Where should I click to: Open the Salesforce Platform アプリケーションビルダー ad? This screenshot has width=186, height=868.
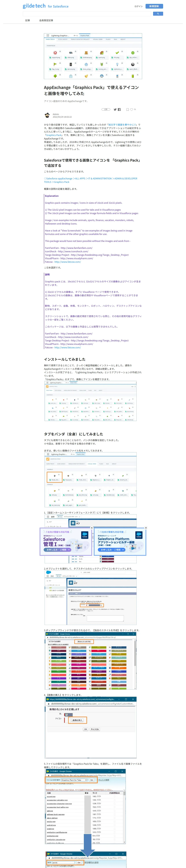120,542
